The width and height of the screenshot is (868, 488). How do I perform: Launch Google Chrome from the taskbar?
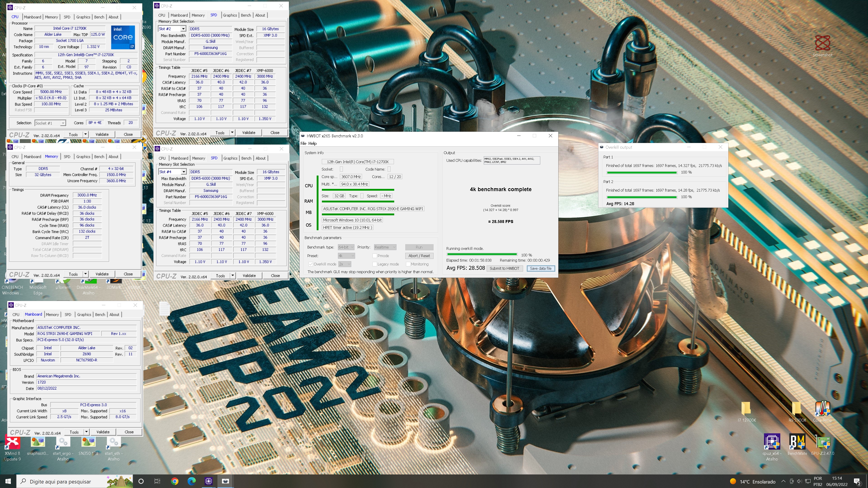[175, 481]
